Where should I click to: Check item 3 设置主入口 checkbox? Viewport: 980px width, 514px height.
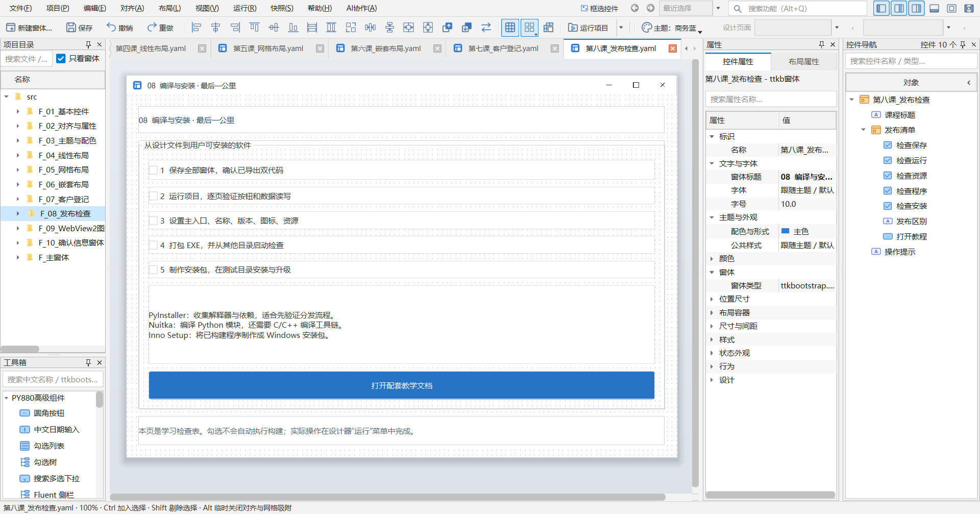pyautogui.click(x=153, y=221)
